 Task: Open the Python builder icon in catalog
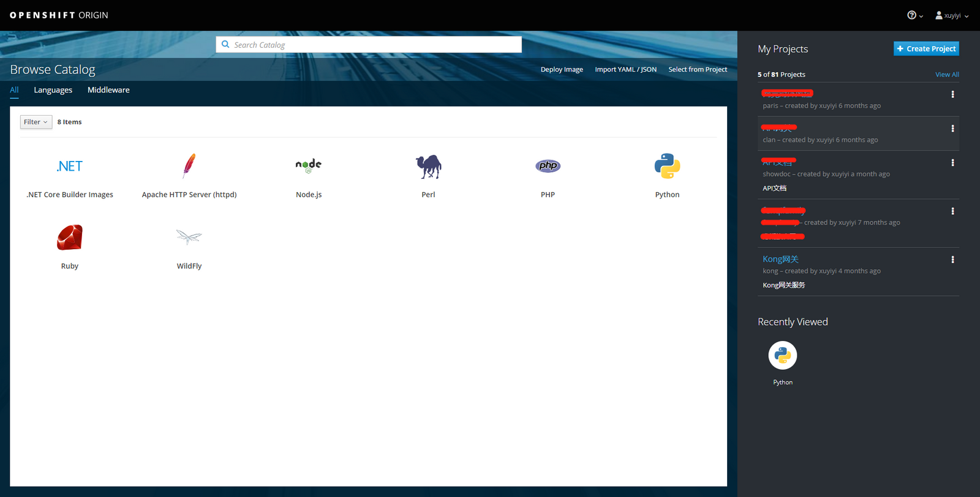[x=667, y=166]
